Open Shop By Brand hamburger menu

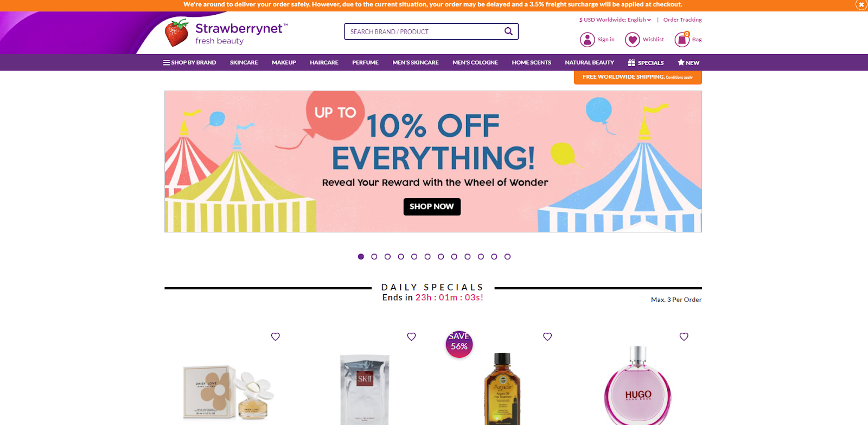[x=189, y=62]
